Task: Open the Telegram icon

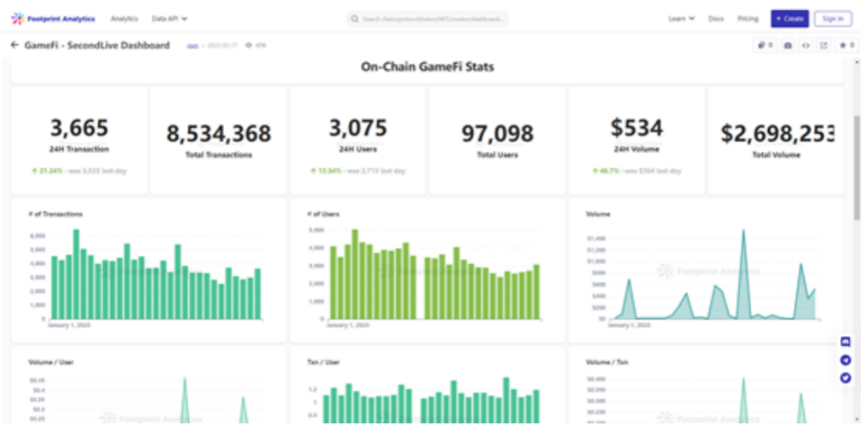Action: point(845,360)
